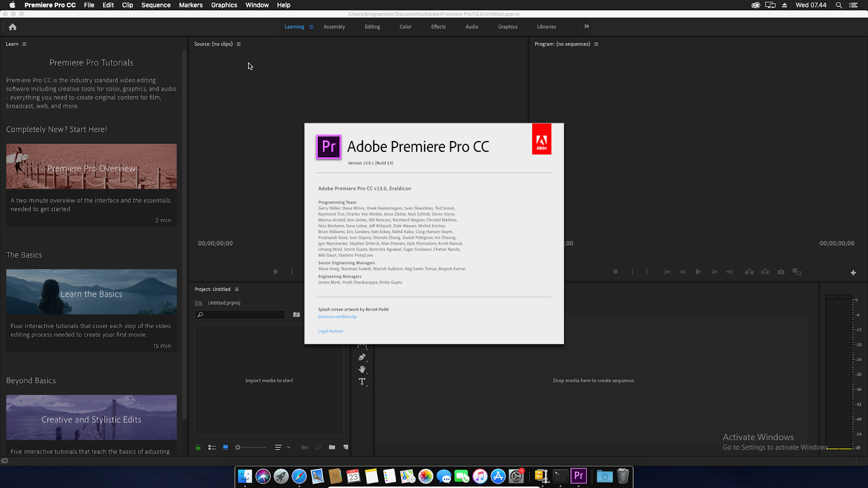Switch to the Audio workspace tab
868x488 pixels.
point(472,27)
